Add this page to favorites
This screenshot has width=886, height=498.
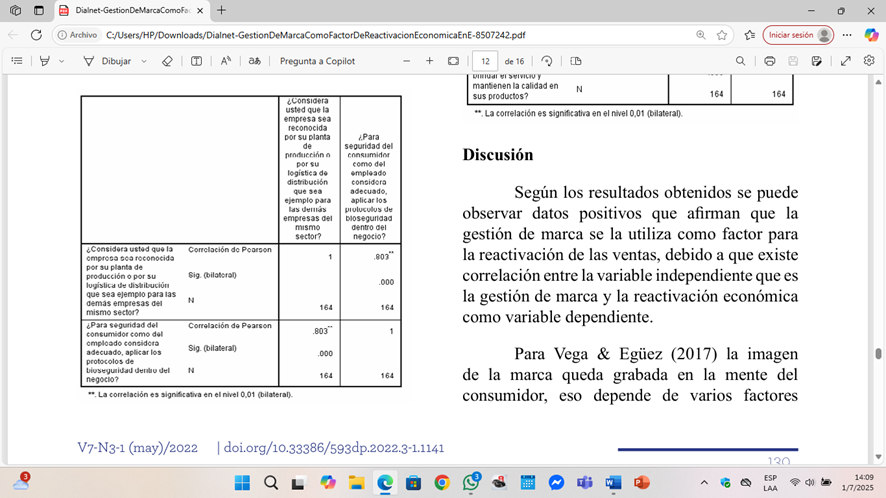(x=722, y=35)
